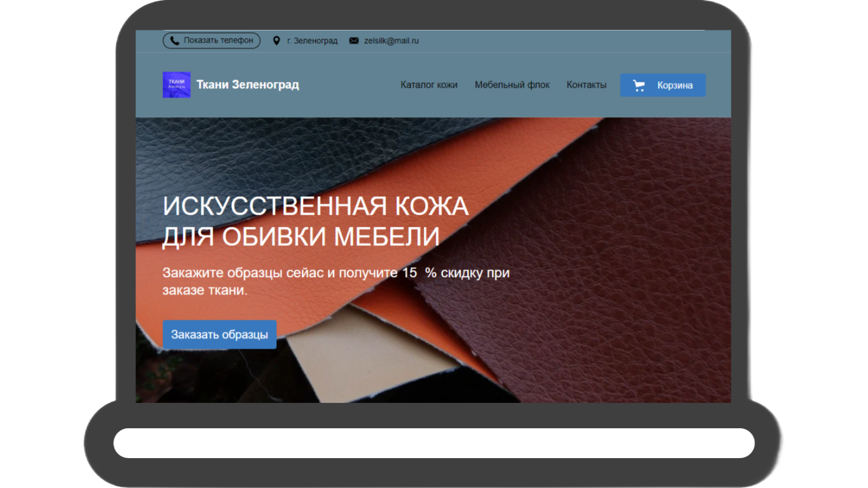Image resolution: width=868 pixels, height=488 pixels.
Task: Click the Показать телефон button
Action: click(x=212, y=41)
